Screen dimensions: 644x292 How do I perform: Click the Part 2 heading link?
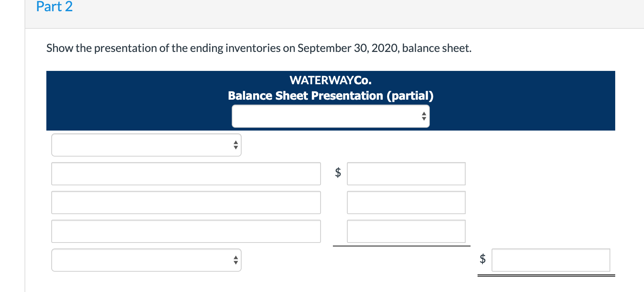tap(54, 7)
